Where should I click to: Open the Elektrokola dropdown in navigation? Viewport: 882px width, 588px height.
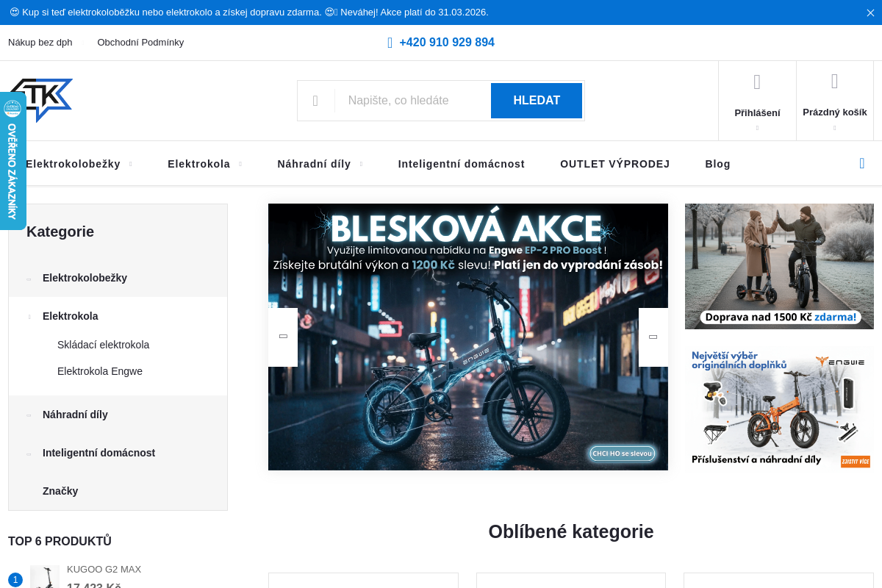(x=199, y=164)
